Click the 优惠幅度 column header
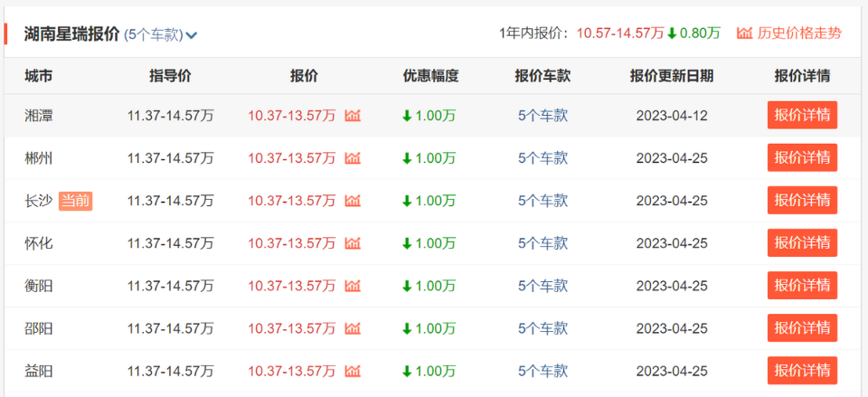The image size is (868, 397). pyautogui.click(x=430, y=76)
